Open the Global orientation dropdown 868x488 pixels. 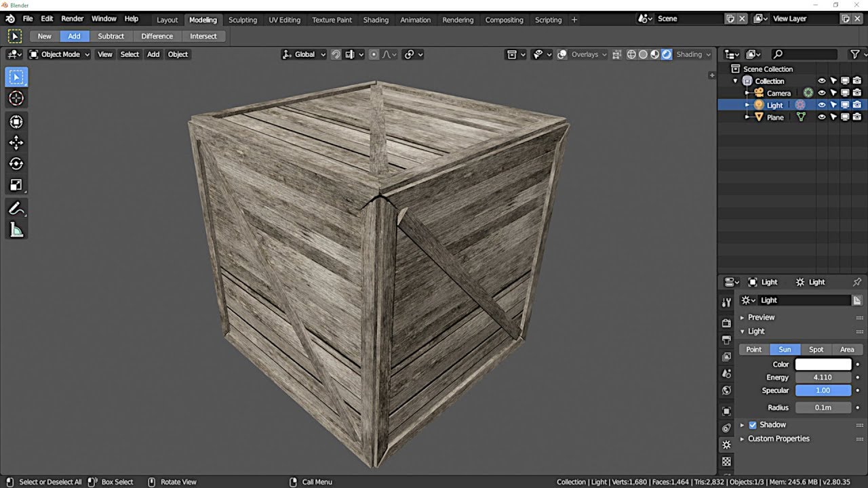tap(304, 54)
